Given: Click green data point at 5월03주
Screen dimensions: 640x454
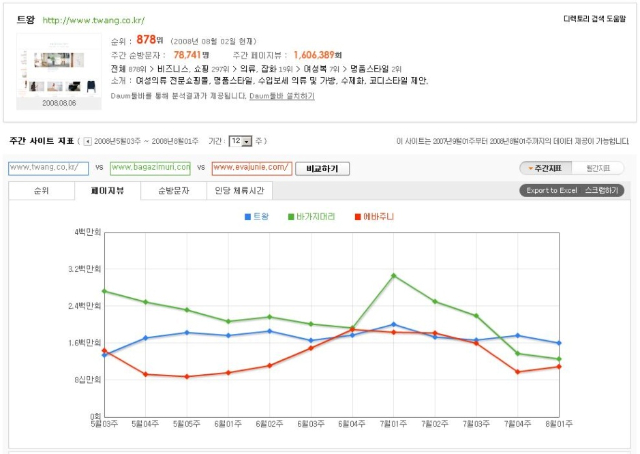Looking at the screenshot, I should pyautogui.click(x=104, y=291).
